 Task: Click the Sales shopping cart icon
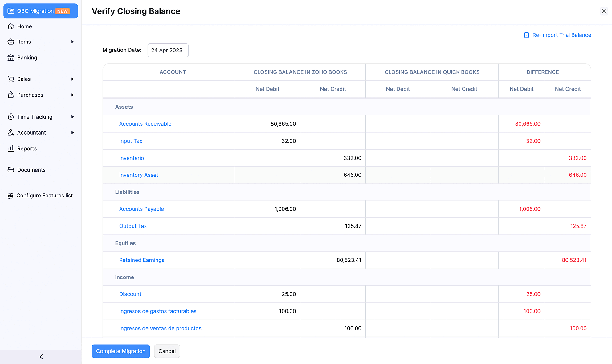11,79
